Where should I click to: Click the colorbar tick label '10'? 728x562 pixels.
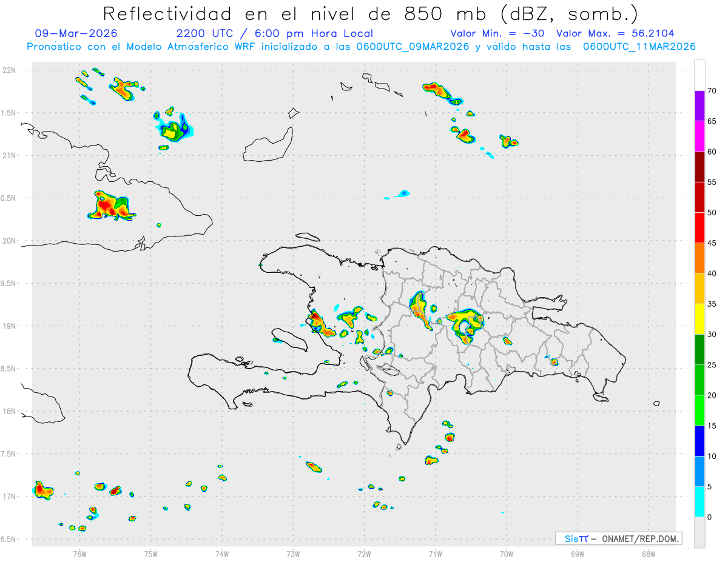(x=712, y=457)
